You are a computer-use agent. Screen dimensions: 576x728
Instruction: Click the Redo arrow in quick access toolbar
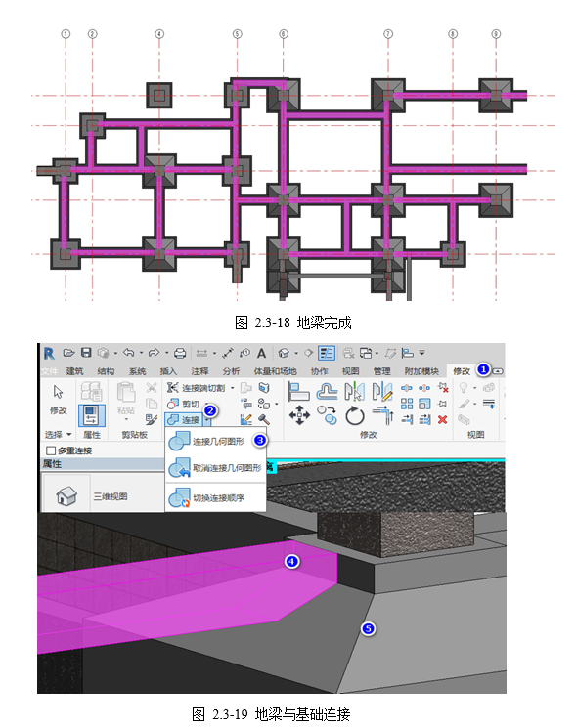[x=154, y=353]
